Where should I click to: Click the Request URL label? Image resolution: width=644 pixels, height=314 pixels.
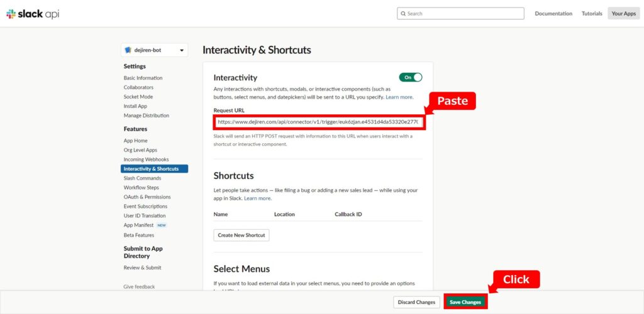(229, 111)
